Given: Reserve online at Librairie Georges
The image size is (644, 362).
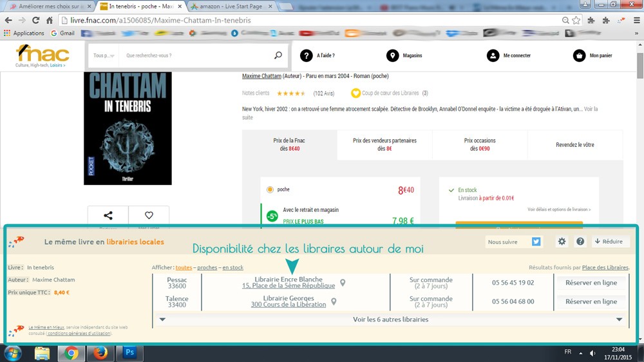Looking at the screenshot, I should (591, 301).
